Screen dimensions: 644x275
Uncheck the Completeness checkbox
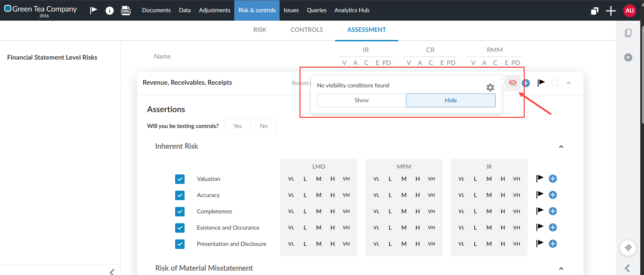tap(180, 212)
